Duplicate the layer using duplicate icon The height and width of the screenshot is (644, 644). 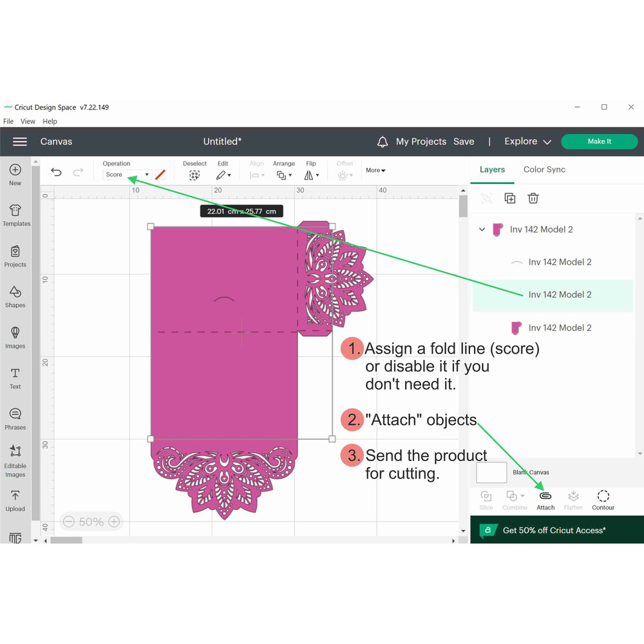(x=510, y=198)
